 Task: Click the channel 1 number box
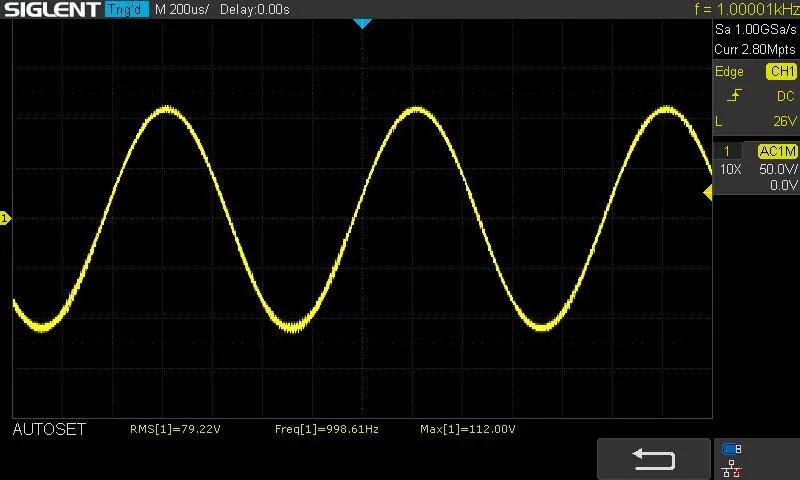click(727, 151)
